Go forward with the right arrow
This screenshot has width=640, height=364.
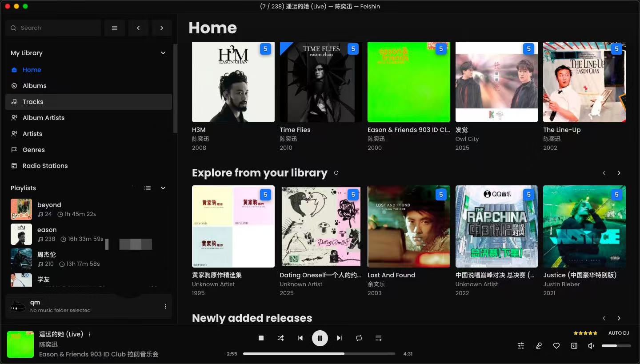pos(162,28)
